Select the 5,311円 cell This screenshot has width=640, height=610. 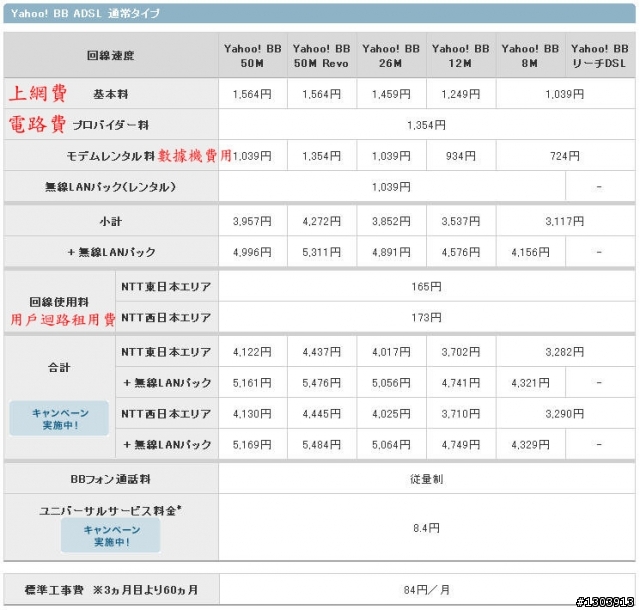click(x=322, y=252)
